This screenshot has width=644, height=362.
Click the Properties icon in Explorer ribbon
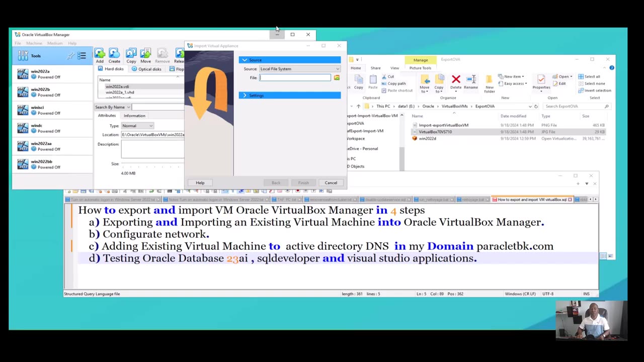tap(541, 79)
